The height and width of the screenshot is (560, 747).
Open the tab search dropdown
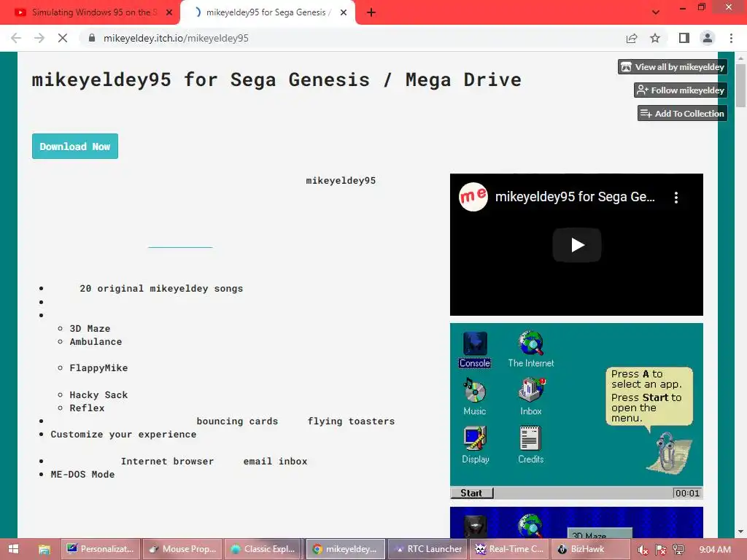click(656, 12)
